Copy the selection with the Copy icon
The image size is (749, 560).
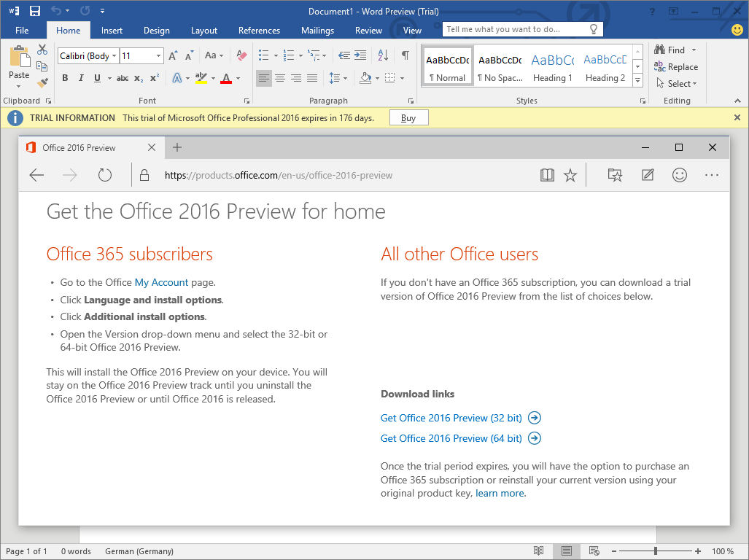pos(42,66)
